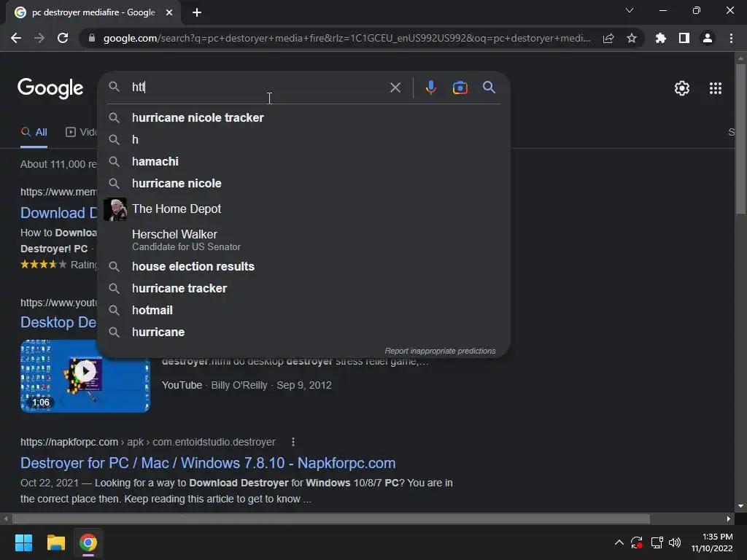Select the hurricane nicole suggestion
The image size is (747, 560).
tap(303, 183)
